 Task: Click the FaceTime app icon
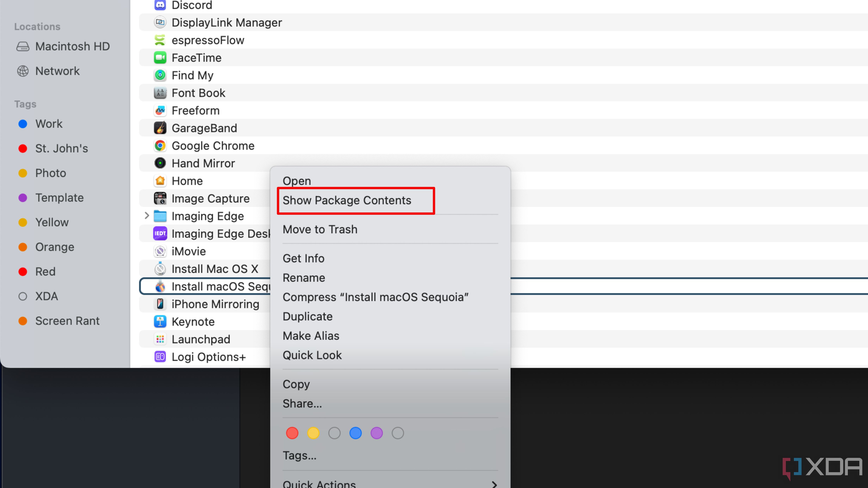click(160, 58)
